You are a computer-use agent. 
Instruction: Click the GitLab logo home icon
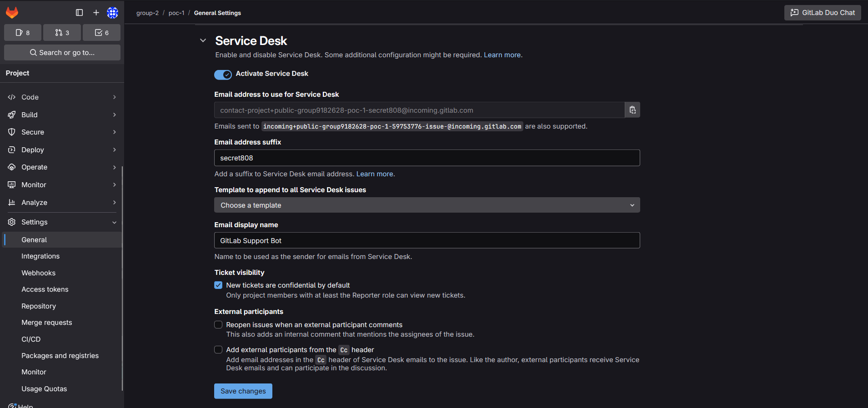tap(12, 13)
